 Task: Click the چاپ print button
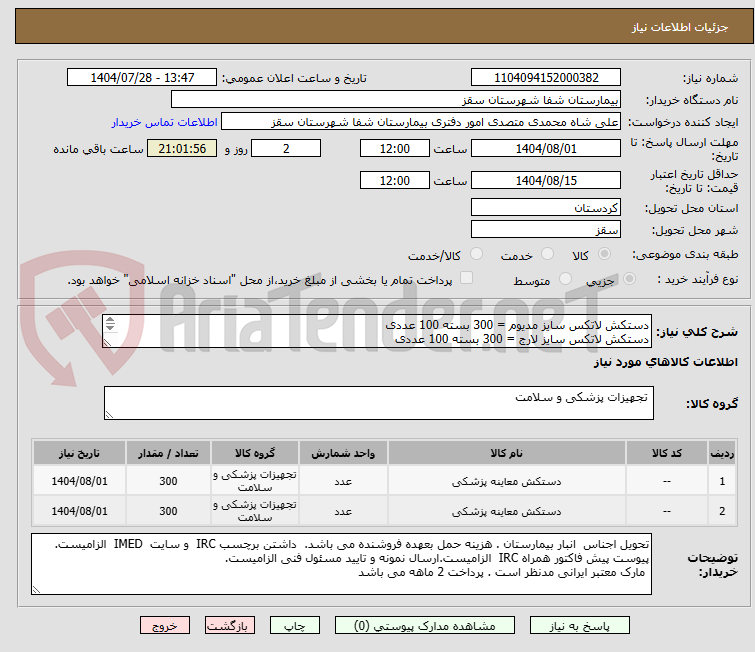click(295, 626)
